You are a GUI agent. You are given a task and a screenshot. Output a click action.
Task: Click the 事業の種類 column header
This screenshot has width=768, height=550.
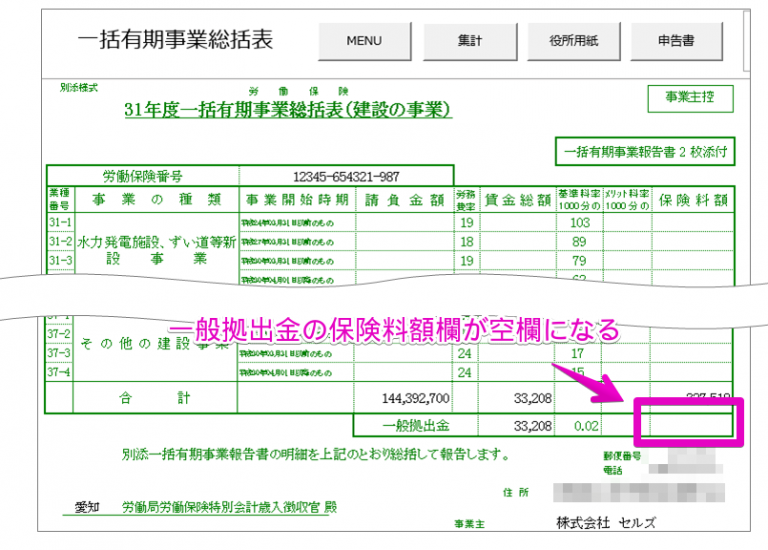click(x=157, y=200)
